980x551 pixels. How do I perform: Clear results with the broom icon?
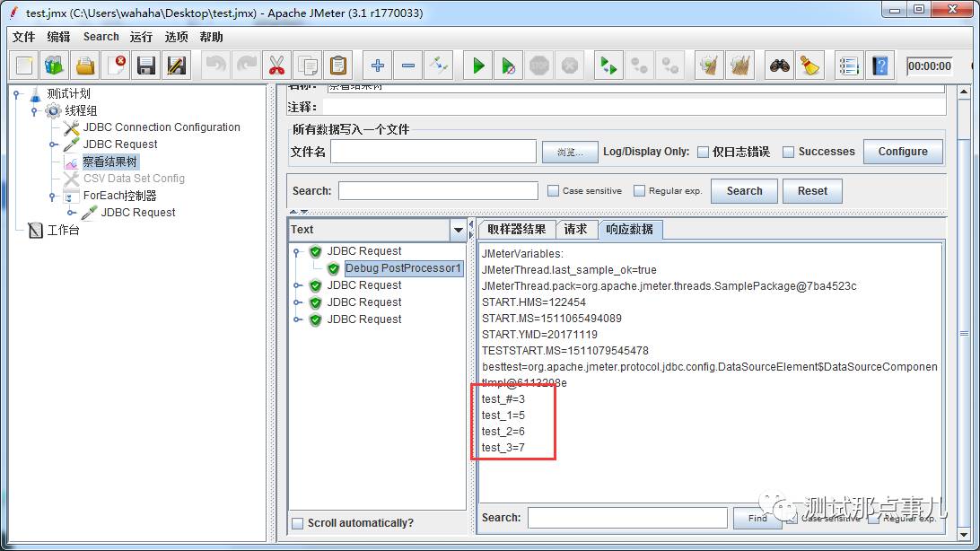pos(709,66)
